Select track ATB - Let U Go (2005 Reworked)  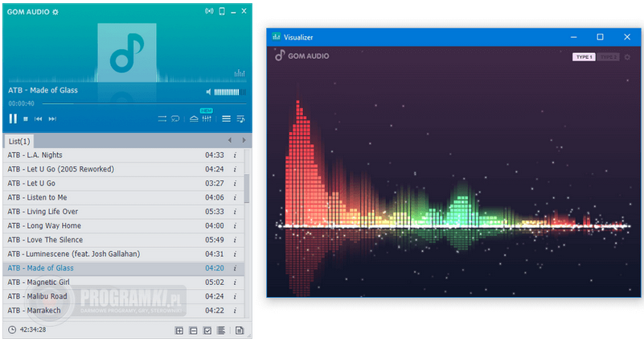(x=123, y=169)
